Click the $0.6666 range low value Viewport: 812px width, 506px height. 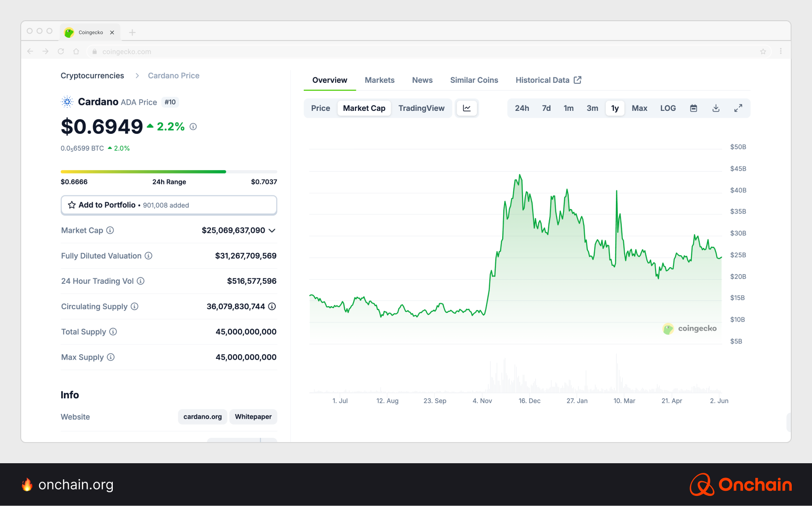coord(74,182)
